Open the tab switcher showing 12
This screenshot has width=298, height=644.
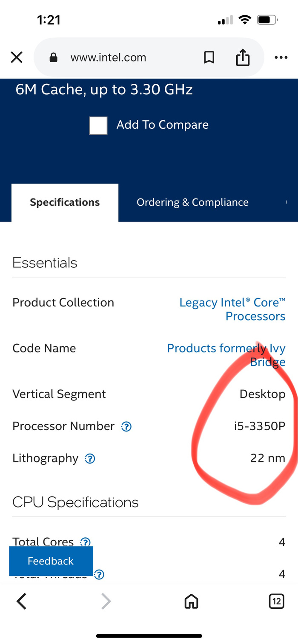pos(277,601)
